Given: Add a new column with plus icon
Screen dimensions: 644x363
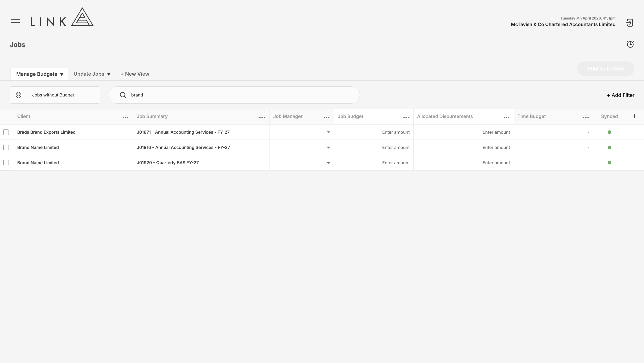Looking at the screenshot, I should 634,116.
